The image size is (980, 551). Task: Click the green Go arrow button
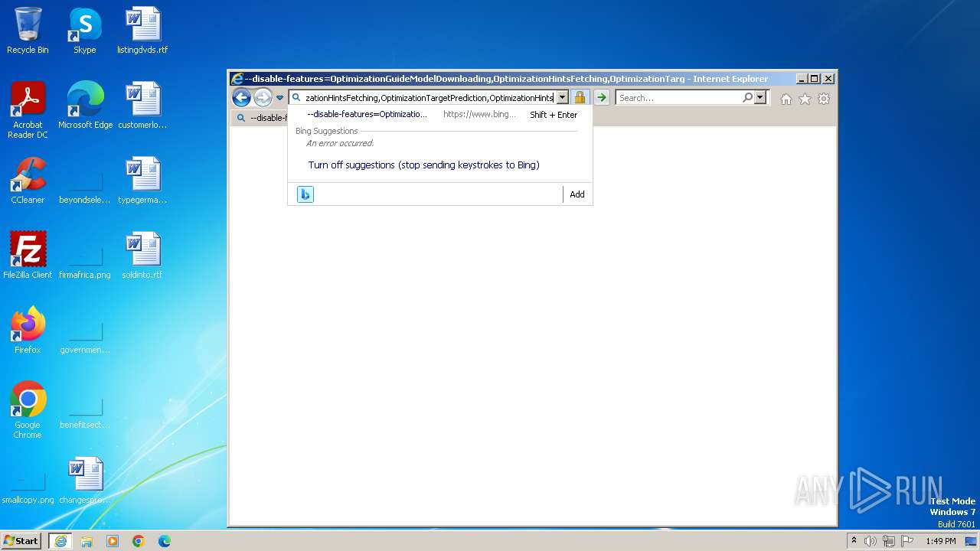point(602,97)
